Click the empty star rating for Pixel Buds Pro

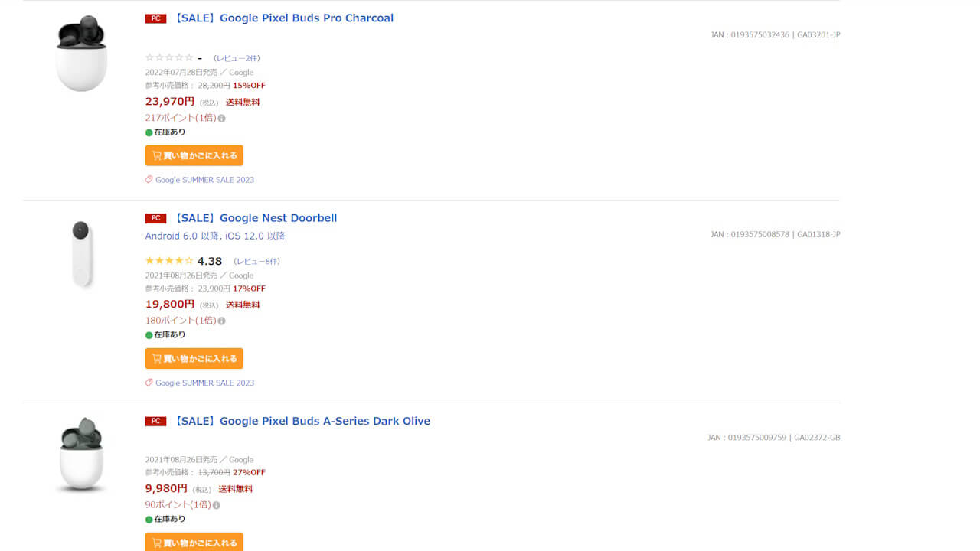(x=169, y=58)
